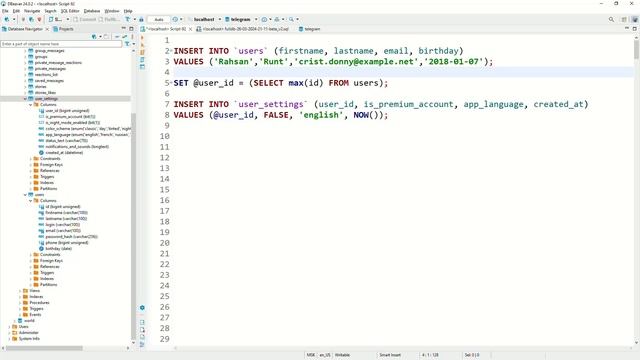Open the Help menu

(128, 11)
